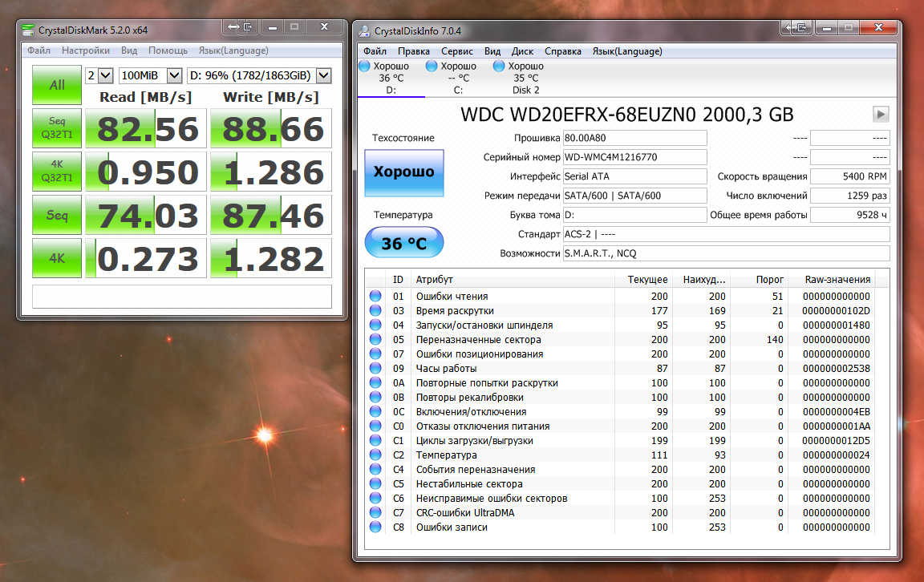Image resolution: width=924 pixels, height=582 pixels.
Task: Click CrystalDiskInfo title bar app icon
Action: (364, 30)
